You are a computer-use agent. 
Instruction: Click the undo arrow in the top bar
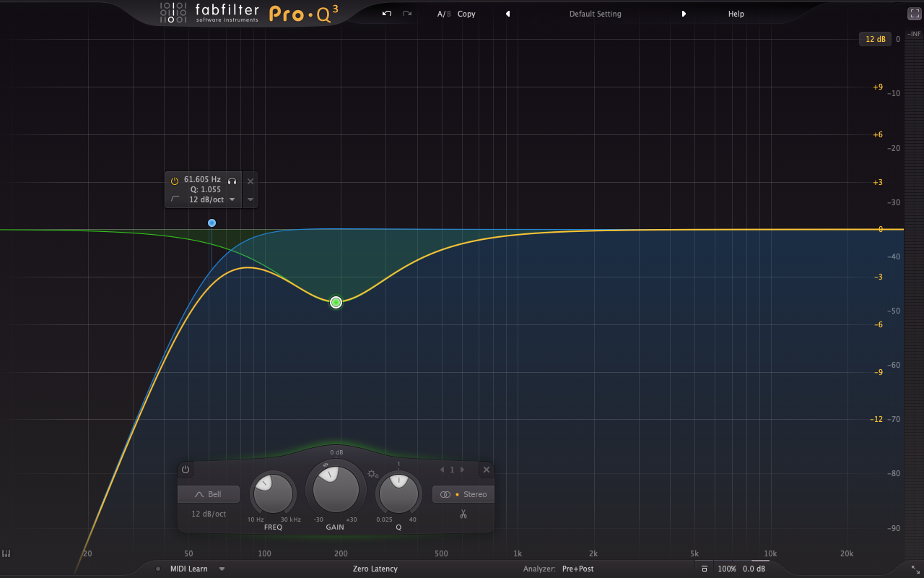(x=387, y=14)
